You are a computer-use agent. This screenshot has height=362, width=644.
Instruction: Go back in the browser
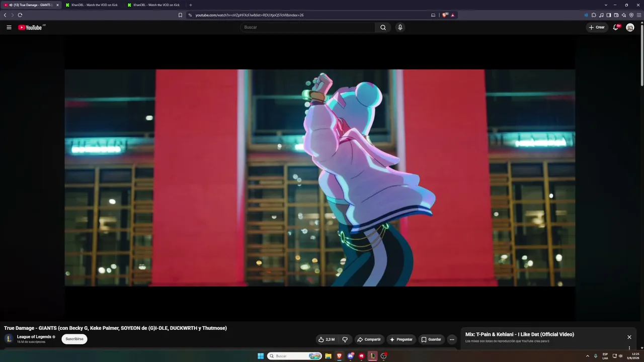5,15
